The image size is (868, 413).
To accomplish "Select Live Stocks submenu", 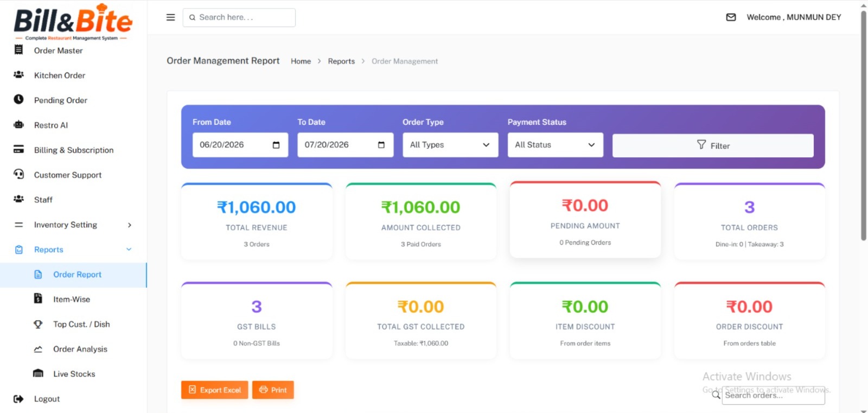I will [x=73, y=374].
